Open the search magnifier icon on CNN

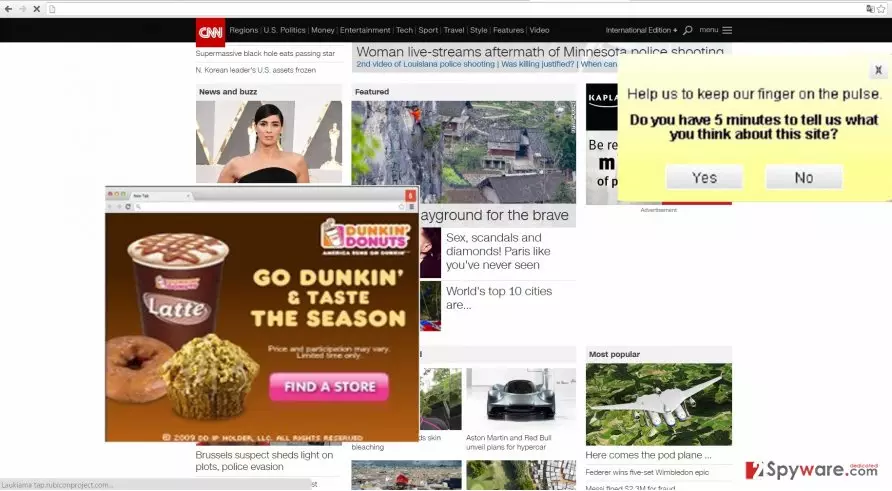tap(688, 30)
